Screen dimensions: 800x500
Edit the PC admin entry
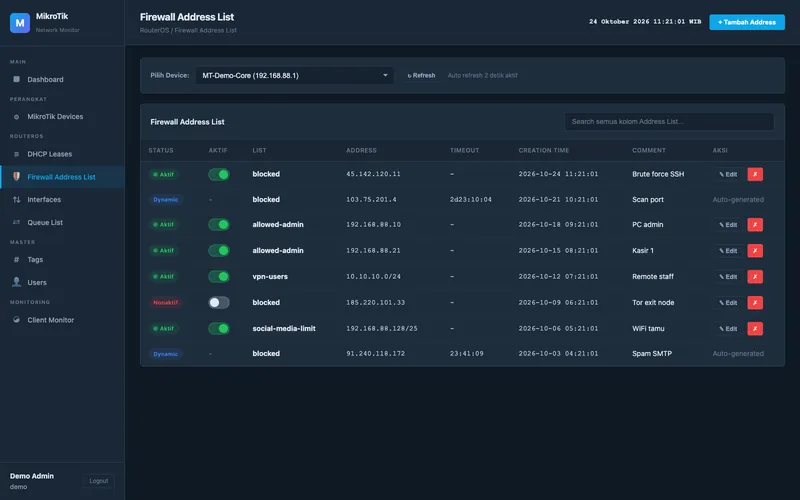[x=728, y=224]
